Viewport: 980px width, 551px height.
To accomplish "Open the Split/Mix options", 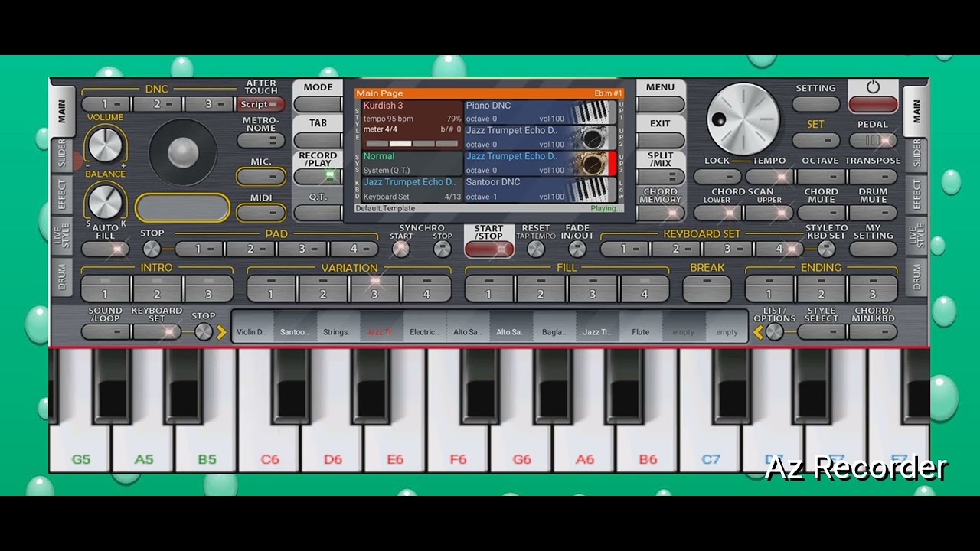I will pyautogui.click(x=660, y=177).
